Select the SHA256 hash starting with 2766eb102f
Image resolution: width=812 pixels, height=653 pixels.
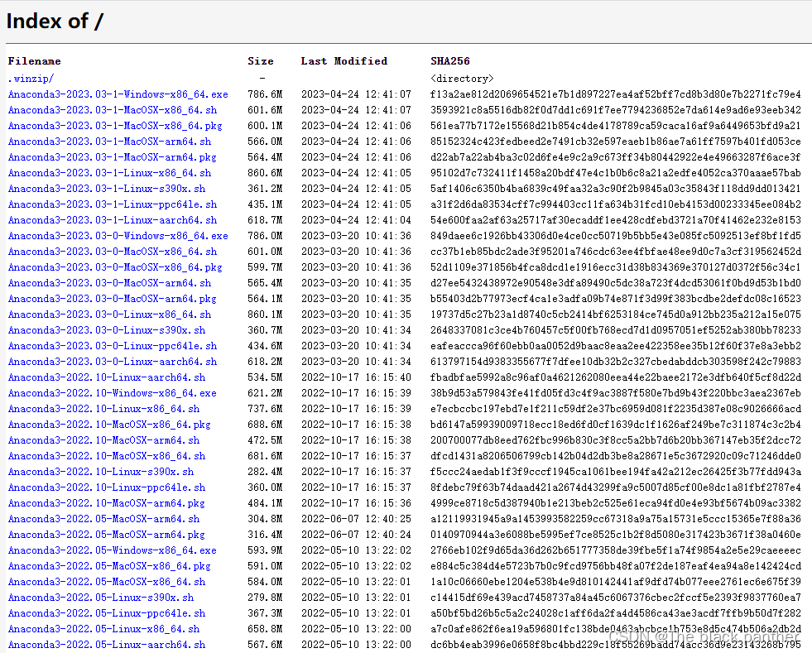tap(616, 550)
